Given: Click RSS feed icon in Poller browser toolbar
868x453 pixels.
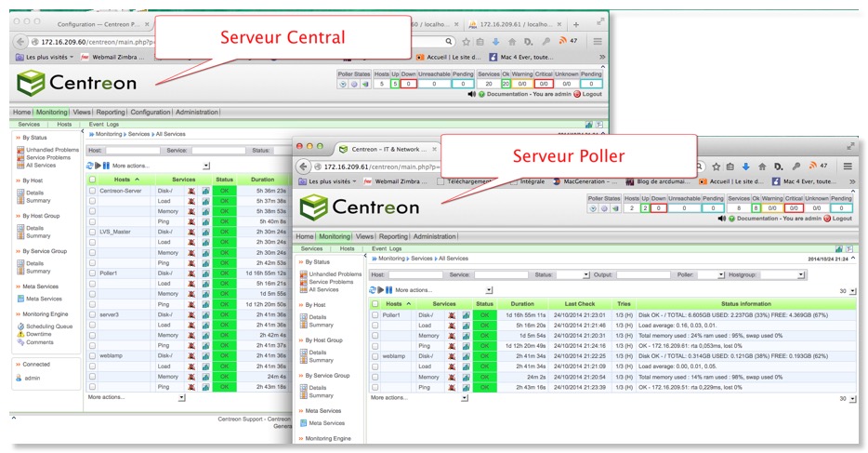Looking at the screenshot, I should [812, 166].
